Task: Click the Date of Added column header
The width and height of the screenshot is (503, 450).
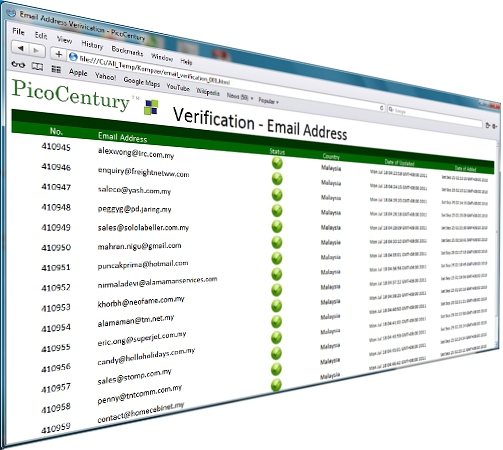Action: tap(465, 169)
